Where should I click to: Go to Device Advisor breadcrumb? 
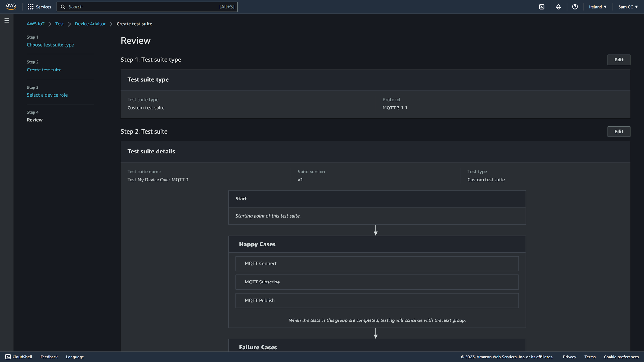90,24
